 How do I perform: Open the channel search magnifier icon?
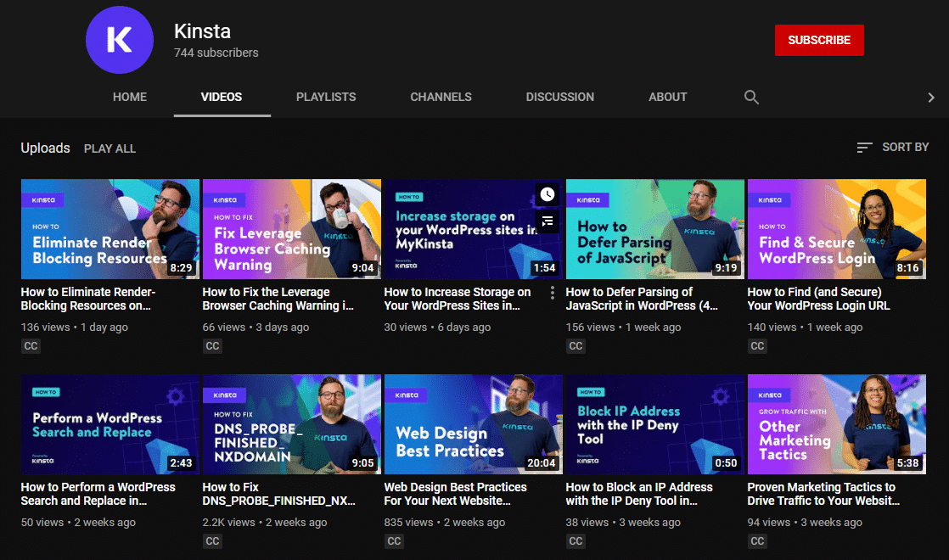click(751, 97)
